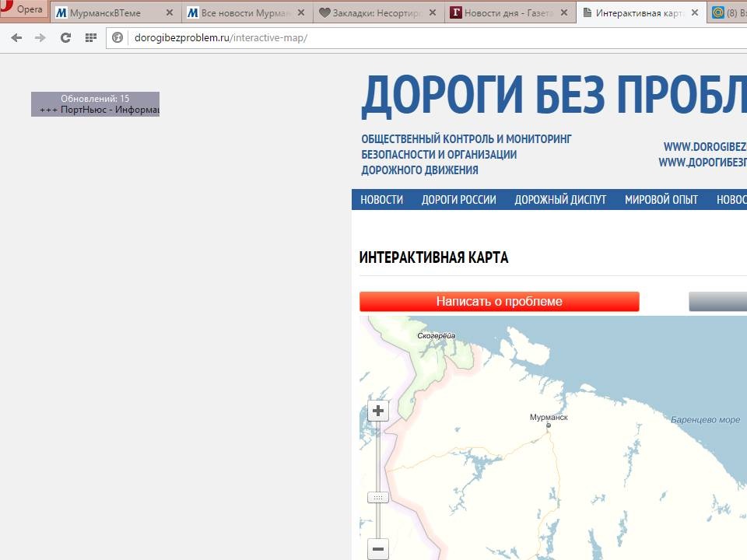747x560 pixels.
Task: Click the Скогерёйа label on the map
Action: (437, 336)
